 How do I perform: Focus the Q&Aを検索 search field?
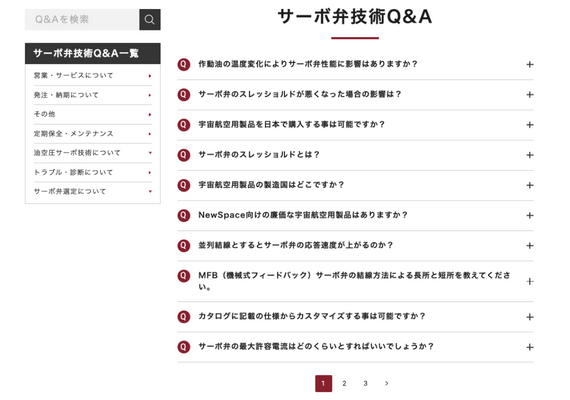point(82,20)
